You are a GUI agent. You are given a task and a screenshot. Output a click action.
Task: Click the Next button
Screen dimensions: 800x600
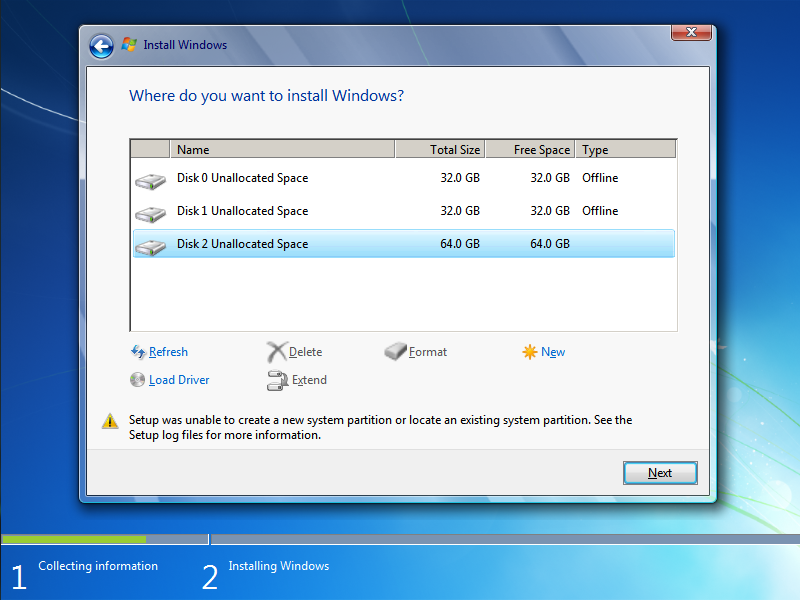660,472
